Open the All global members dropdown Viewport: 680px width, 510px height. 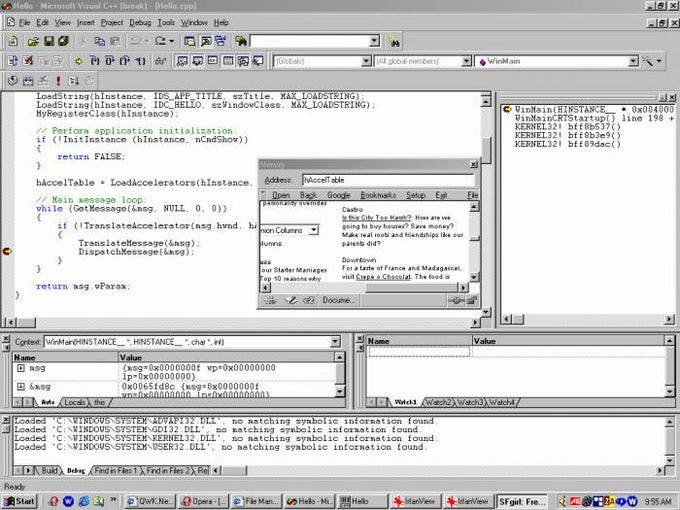466,61
